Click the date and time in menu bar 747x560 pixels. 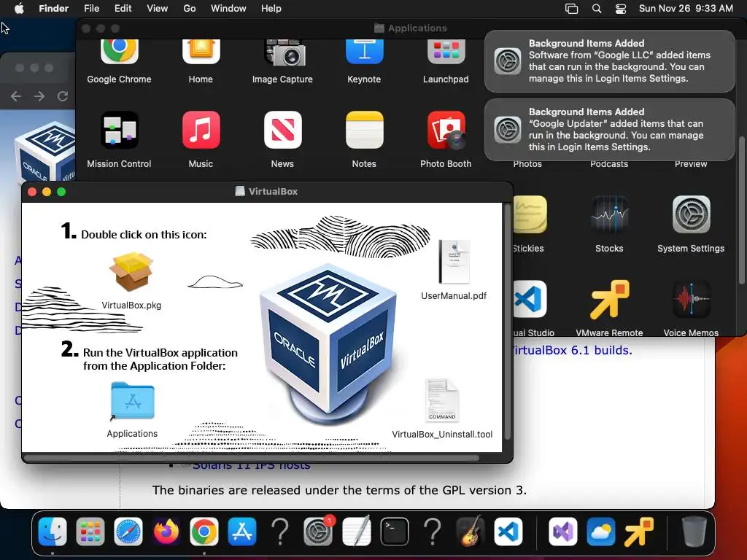coord(686,9)
